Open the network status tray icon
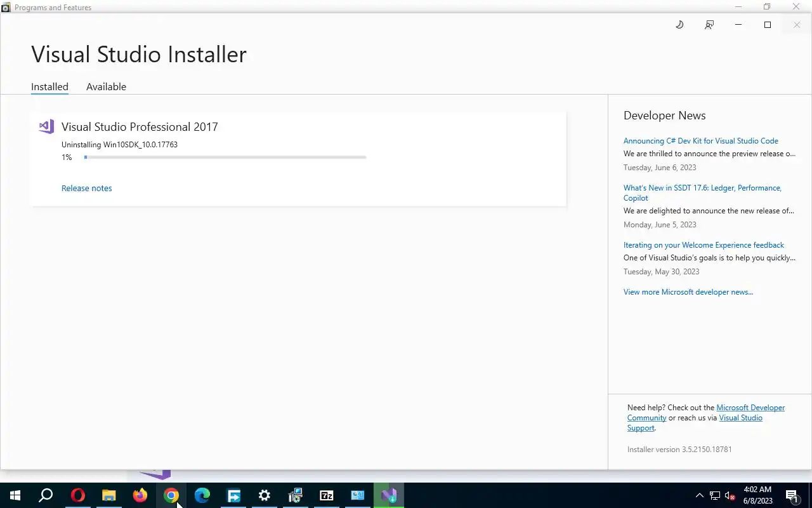The height and width of the screenshot is (508, 812). (715, 495)
